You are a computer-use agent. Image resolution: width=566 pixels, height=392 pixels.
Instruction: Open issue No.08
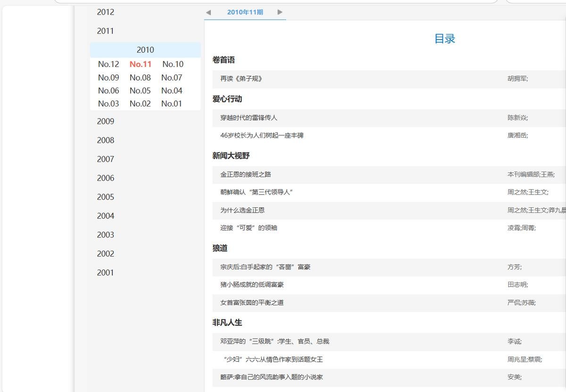tap(140, 78)
